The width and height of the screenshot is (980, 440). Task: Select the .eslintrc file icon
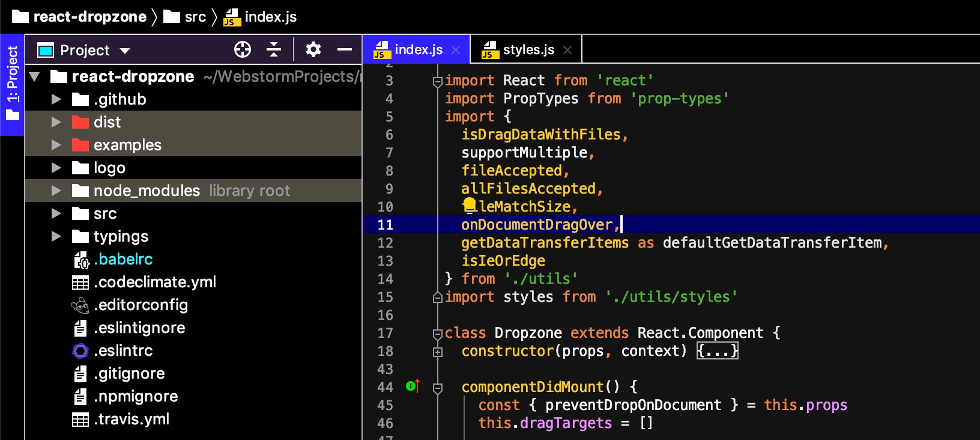tap(80, 351)
